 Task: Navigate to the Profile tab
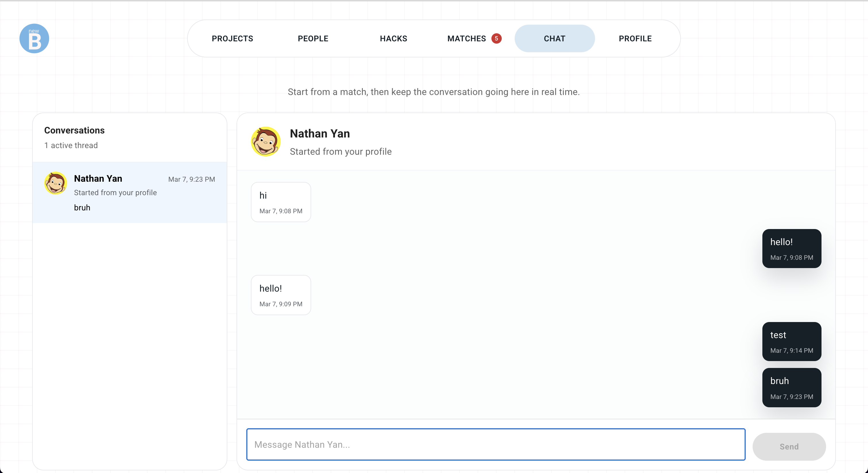(635, 38)
